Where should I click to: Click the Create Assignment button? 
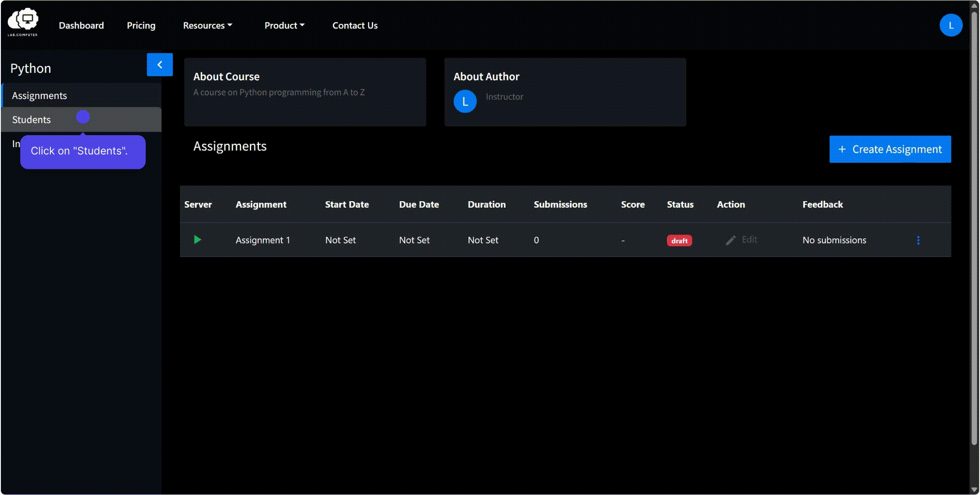point(890,149)
